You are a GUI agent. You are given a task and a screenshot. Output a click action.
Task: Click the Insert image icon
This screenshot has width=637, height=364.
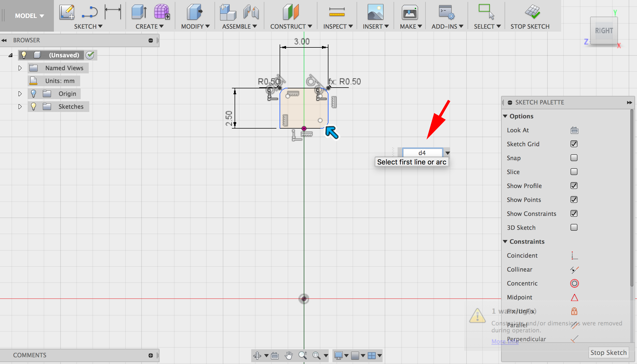pyautogui.click(x=375, y=12)
